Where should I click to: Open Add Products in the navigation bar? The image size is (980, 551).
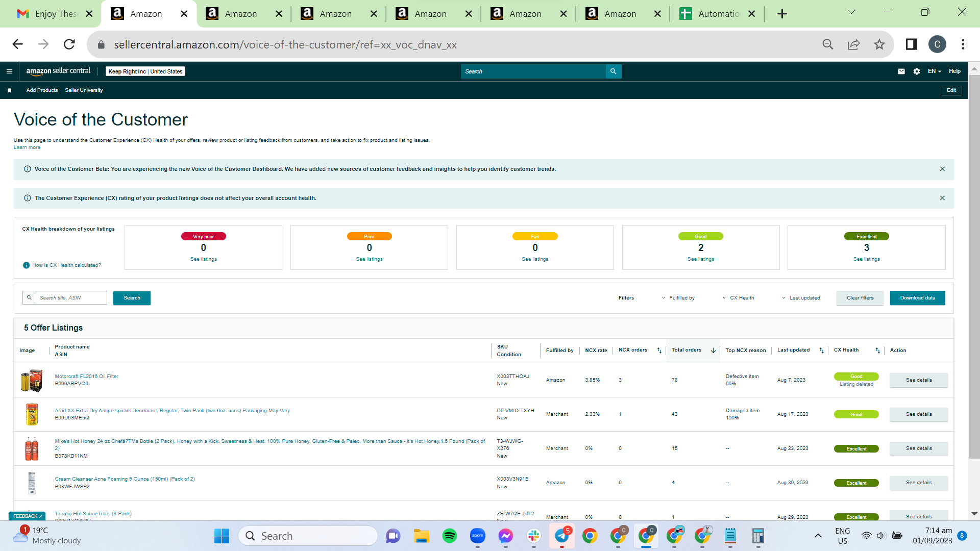[x=42, y=90]
